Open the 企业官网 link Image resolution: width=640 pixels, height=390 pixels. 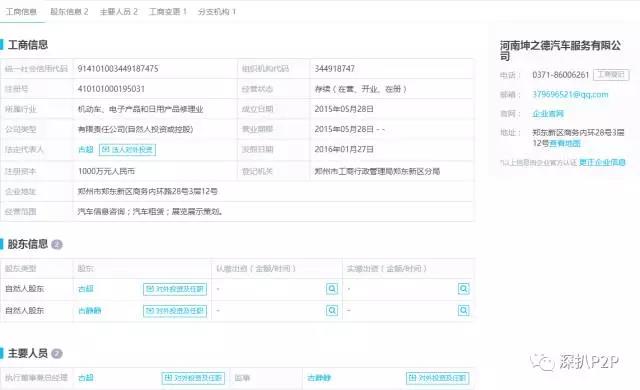click(x=548, y=114)
